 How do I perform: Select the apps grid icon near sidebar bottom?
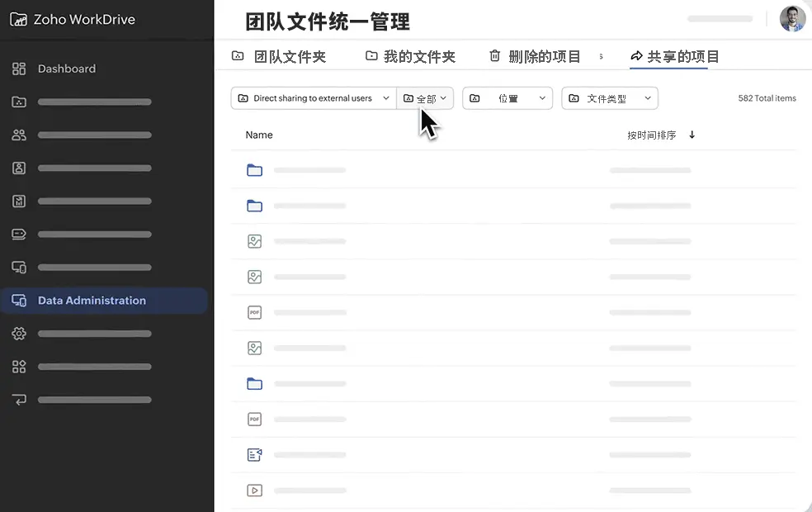click(x=18, y=367)
